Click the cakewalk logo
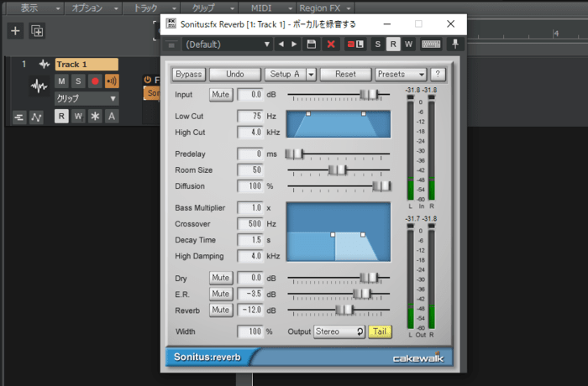The image size is (588, 386). (x=418, y=358)
